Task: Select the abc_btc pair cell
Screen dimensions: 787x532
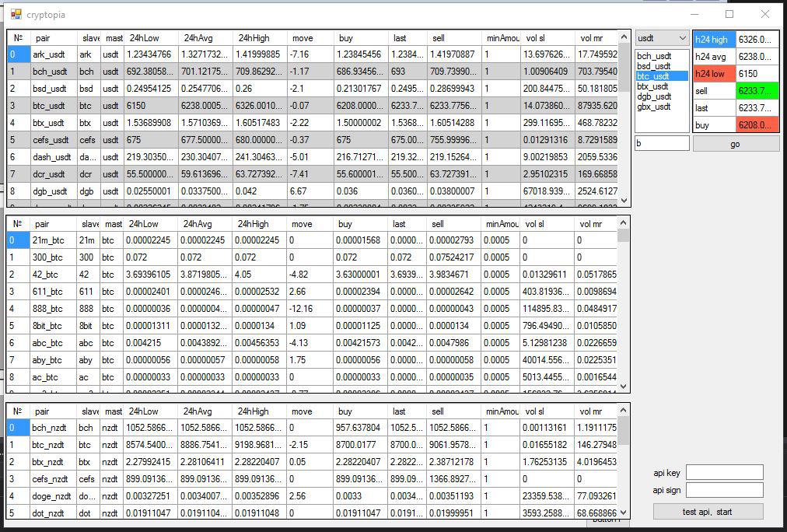Action: [53, 343]
